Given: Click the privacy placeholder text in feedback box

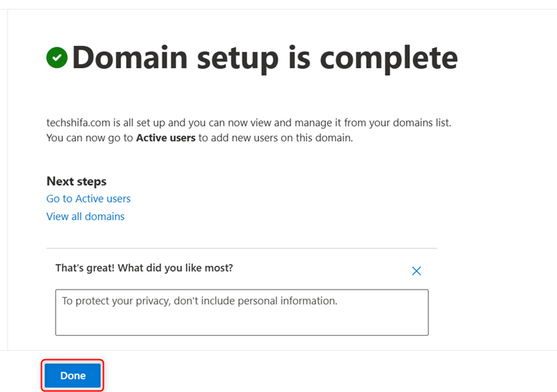Looking at the screenshot, I should 199,301.
